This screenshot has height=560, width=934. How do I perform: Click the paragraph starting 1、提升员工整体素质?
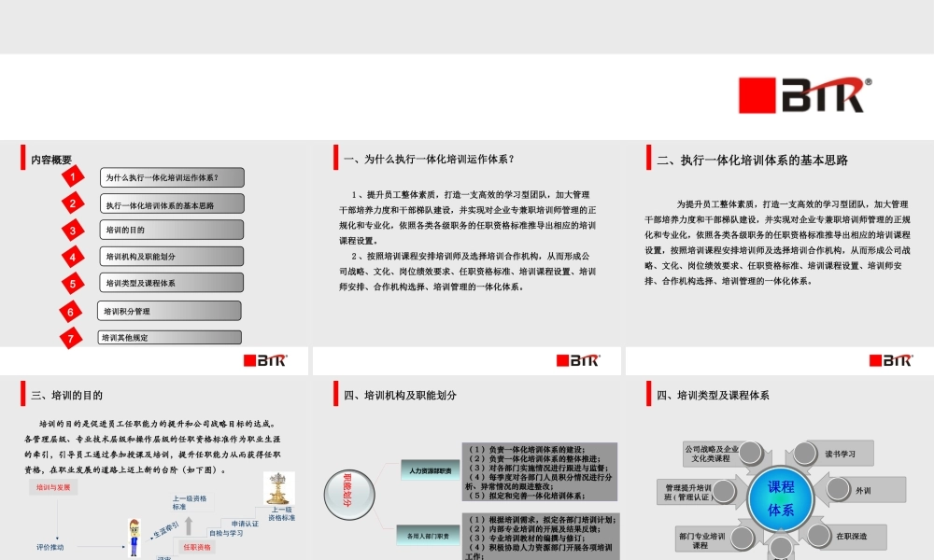point(468,217)
